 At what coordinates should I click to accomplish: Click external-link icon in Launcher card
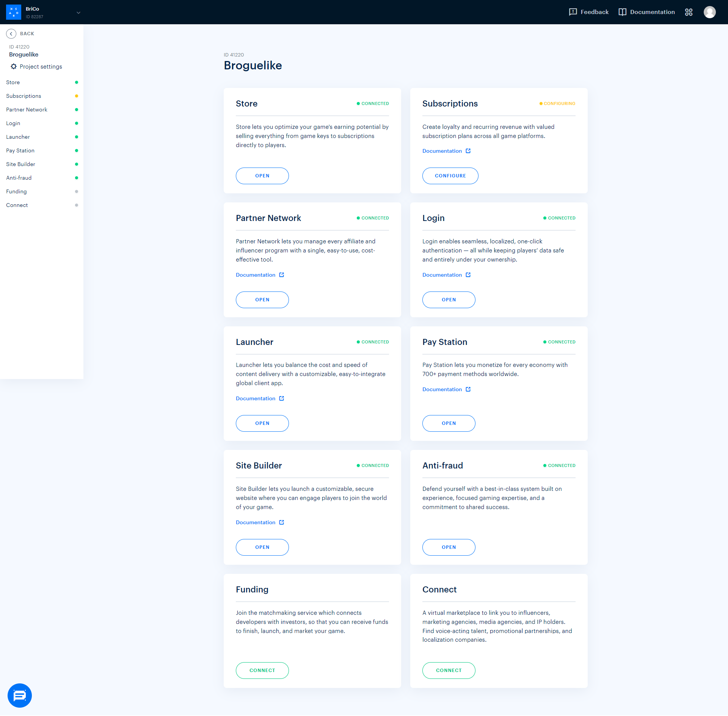pyautogui.click(x=282, y=398)
